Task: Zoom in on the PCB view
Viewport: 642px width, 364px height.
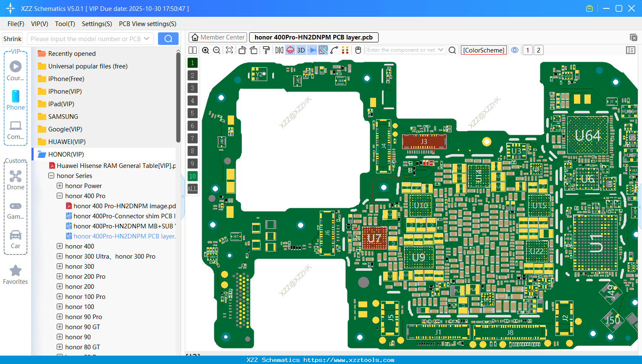Action: tap(205, 50)
